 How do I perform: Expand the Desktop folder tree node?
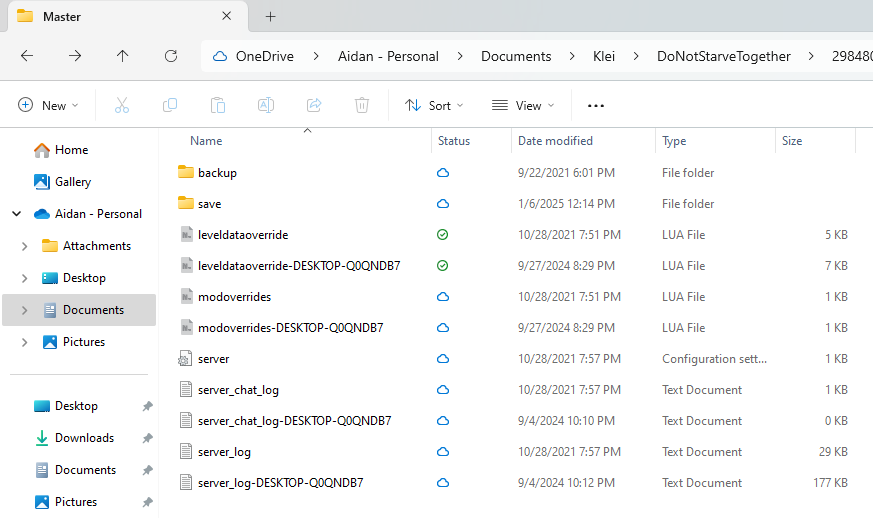coord(24,278)
